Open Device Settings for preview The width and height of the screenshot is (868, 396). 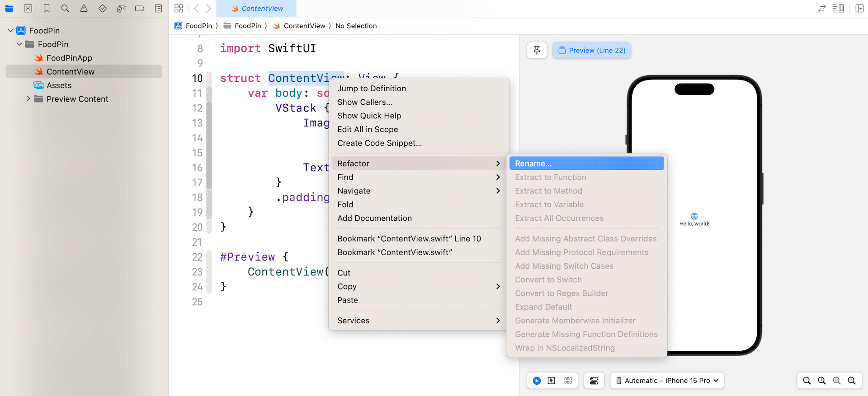click(x=594, y=381)
